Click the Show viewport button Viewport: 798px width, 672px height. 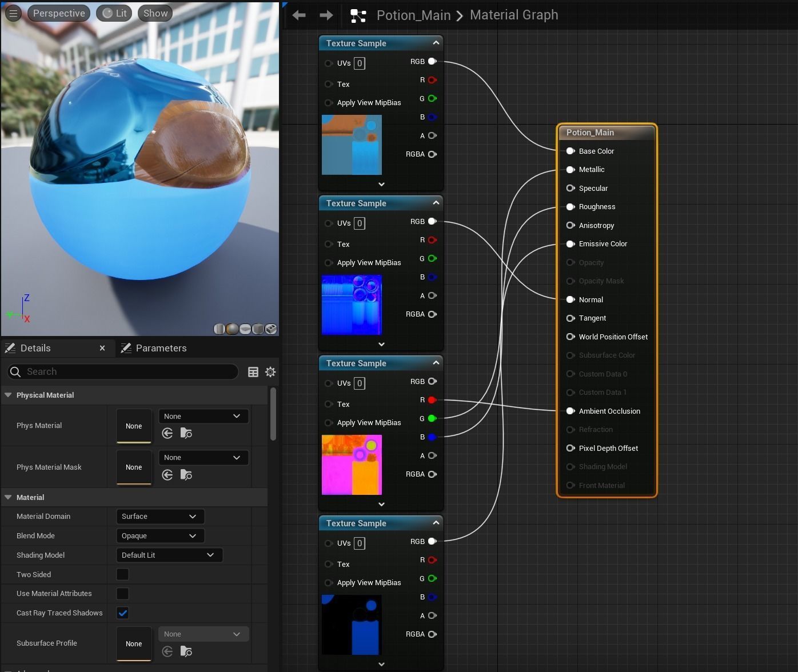pos(155,13)
